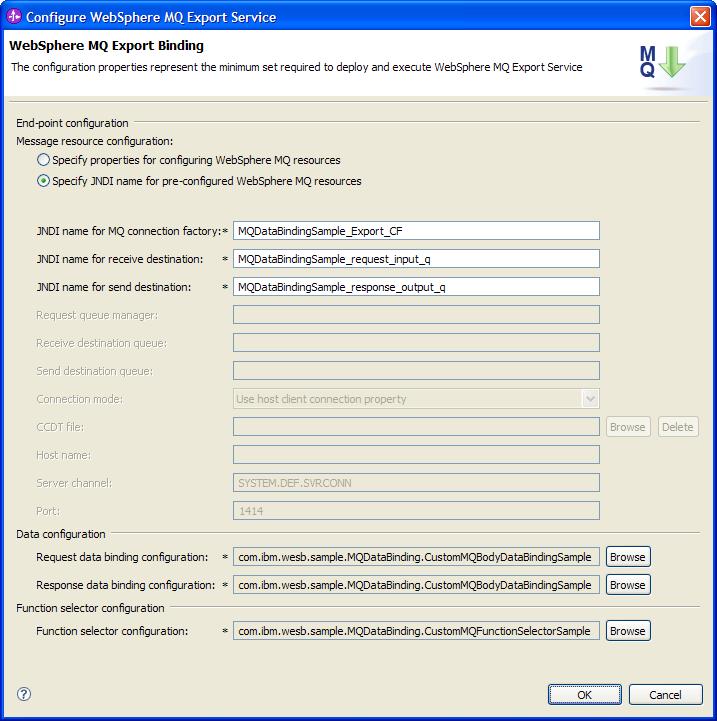Viewport: 717px width, 721px height.
Task: Click the OK button
Action: tap(585, 694)
